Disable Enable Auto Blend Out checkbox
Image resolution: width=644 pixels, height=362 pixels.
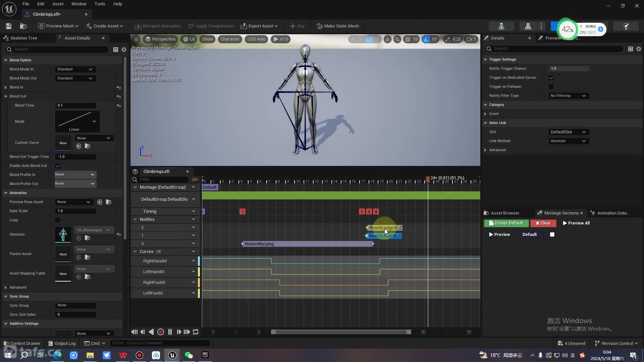point(58,166)
